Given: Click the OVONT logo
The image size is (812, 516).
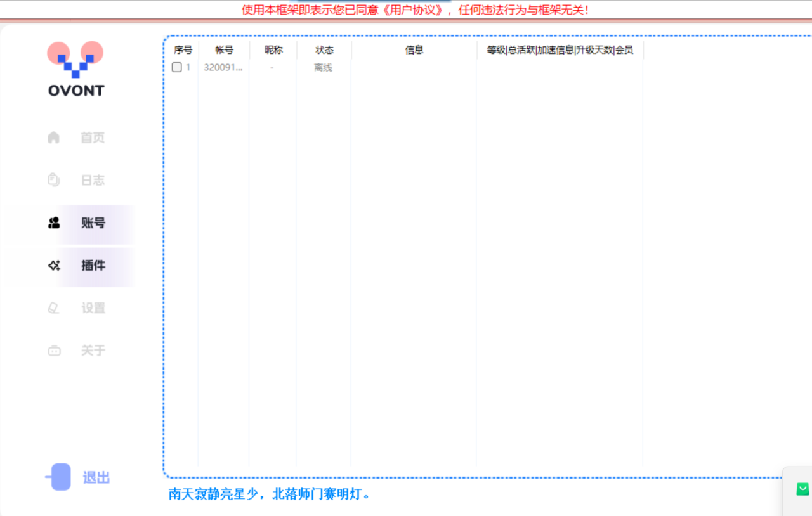Looking at the screenshot, I should click(x=75, y=70).
